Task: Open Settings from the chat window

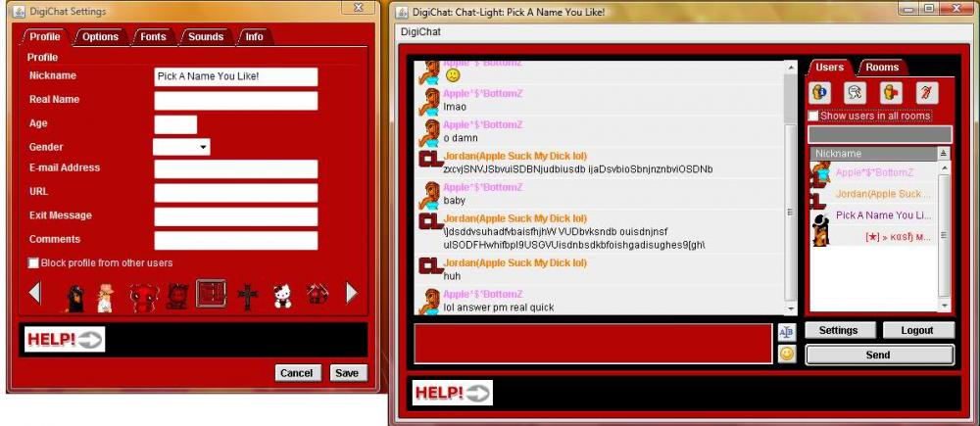Action: pos(838,330)
